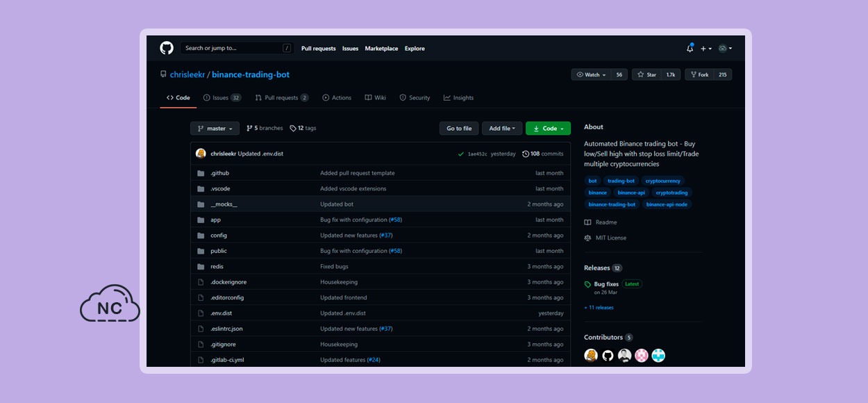Fork the repository

click(x=699, y=74)
